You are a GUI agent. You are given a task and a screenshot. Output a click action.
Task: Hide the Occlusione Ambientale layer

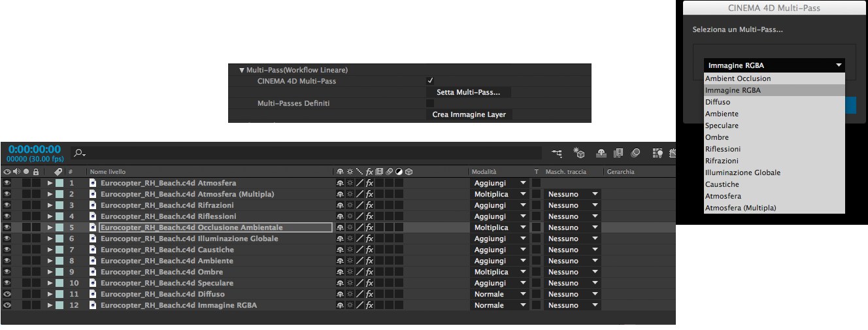[x=7, y=227]
